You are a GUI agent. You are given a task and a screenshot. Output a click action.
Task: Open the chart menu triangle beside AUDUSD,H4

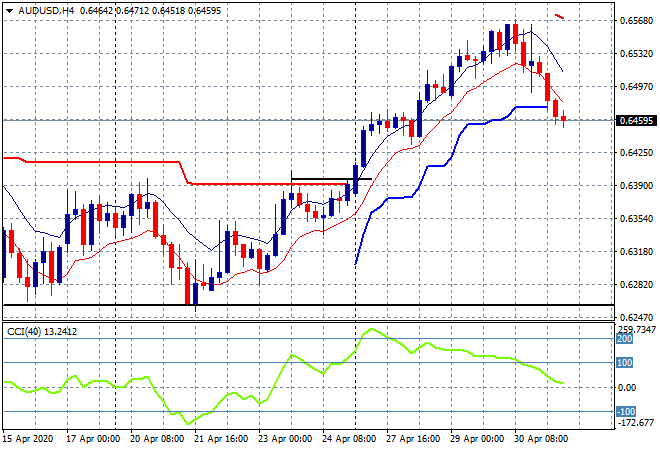9,11
